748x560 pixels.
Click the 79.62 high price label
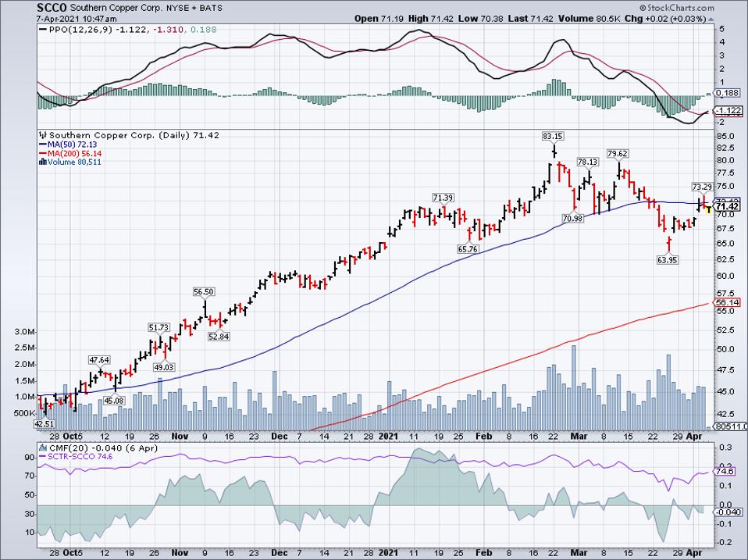tap(618, 154)
